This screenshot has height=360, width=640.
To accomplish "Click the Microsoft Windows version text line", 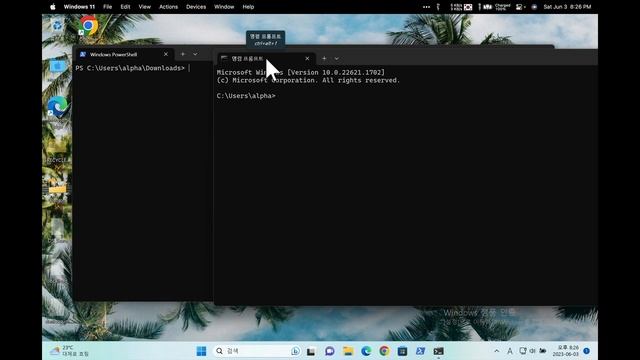I will [x=301, y=73].
